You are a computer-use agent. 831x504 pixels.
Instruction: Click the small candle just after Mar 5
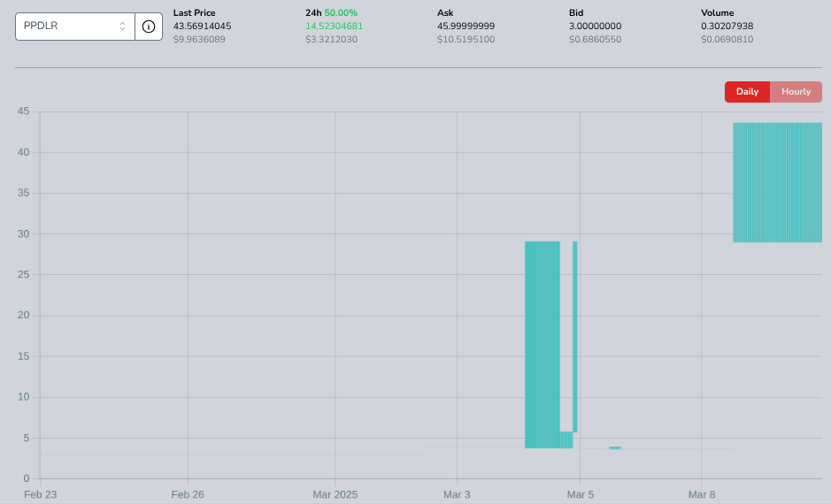(615, 448)
